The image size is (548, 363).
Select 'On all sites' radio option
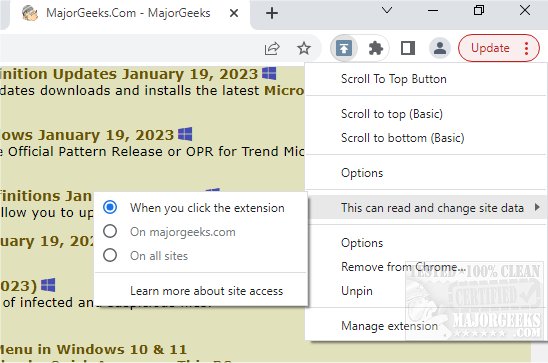(x=110, y=255)
